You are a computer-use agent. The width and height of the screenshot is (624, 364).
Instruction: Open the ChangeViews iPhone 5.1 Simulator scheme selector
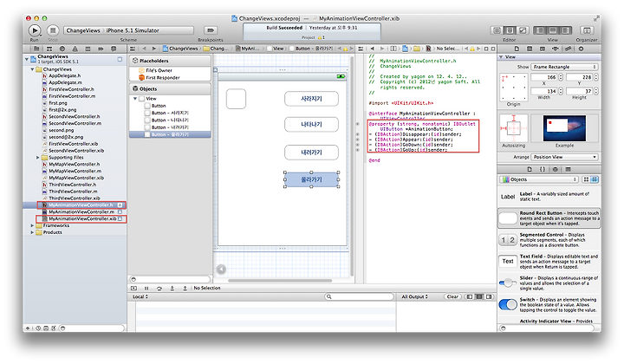[128, 30]
